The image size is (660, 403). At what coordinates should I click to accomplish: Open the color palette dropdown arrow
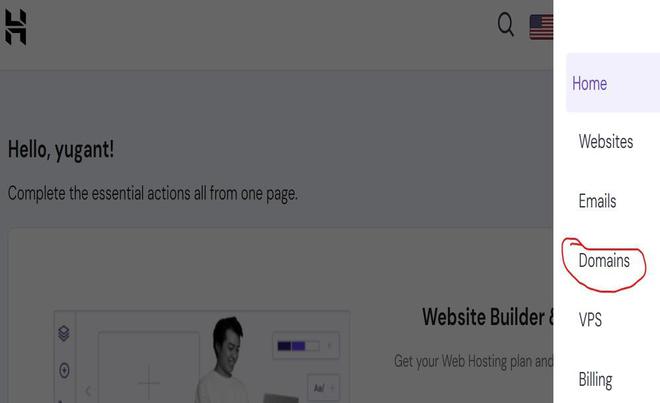pos(330,346)
